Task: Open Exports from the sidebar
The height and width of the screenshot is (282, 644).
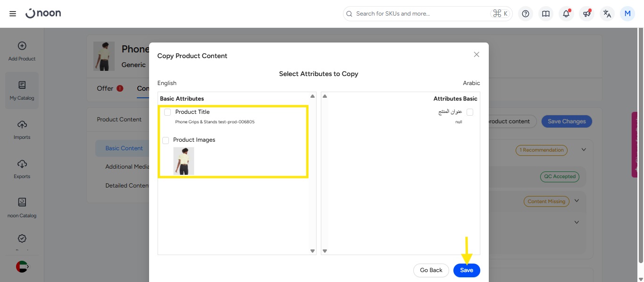Action: tap(22, 169)
